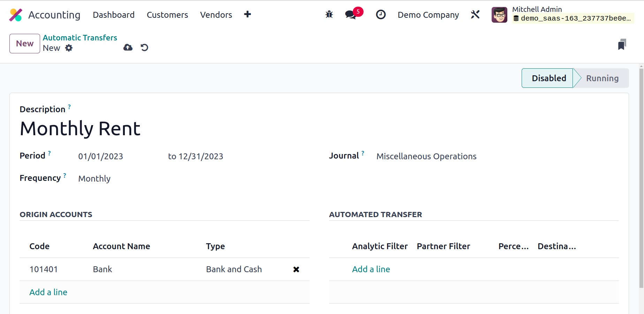The height and width of the screenshot is (314, 644).
Task: Save record with the cloud upload icon
Action: (128, 47)
